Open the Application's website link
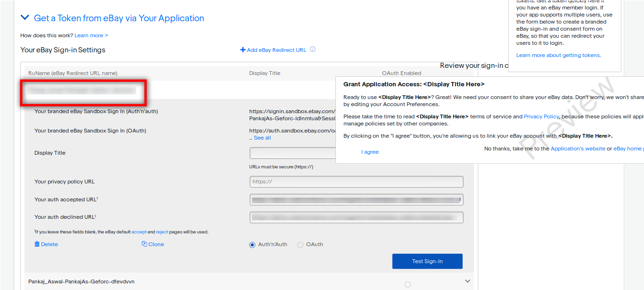Screen dimensions: 644x290 [578, 149]
